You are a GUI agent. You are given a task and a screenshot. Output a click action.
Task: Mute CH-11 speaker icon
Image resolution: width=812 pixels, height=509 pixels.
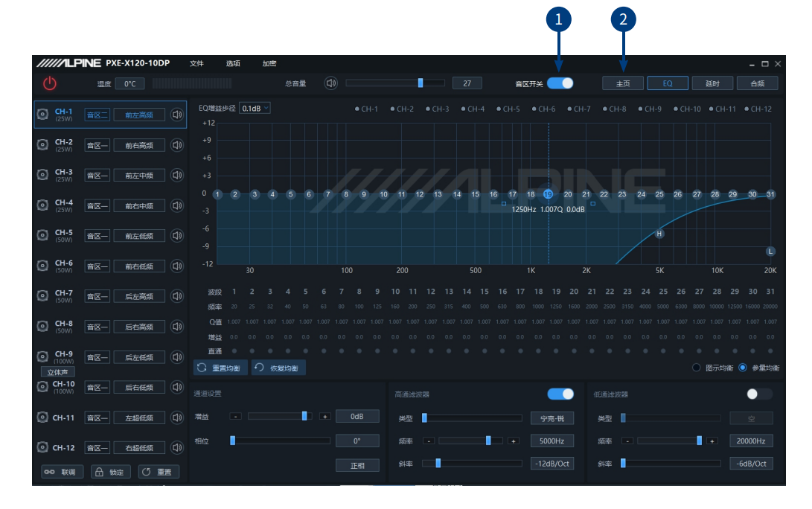(177, 417)
